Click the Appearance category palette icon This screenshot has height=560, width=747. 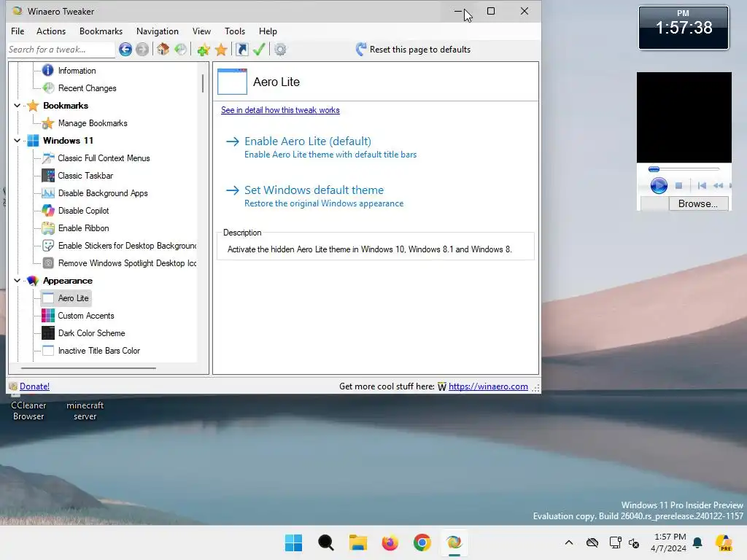[x=32, y=281]
